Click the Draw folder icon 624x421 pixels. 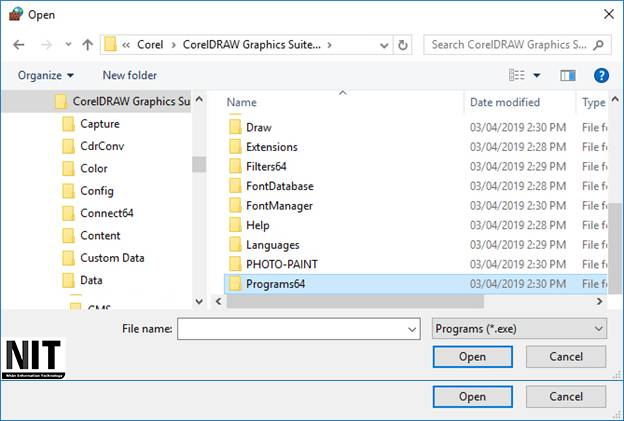tap(235, 127)
